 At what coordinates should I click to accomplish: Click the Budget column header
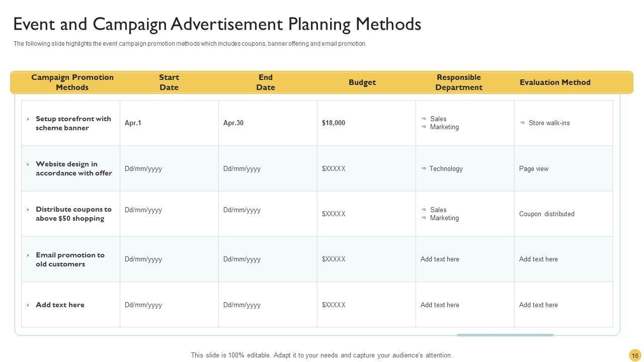click(x=362, y=82)
